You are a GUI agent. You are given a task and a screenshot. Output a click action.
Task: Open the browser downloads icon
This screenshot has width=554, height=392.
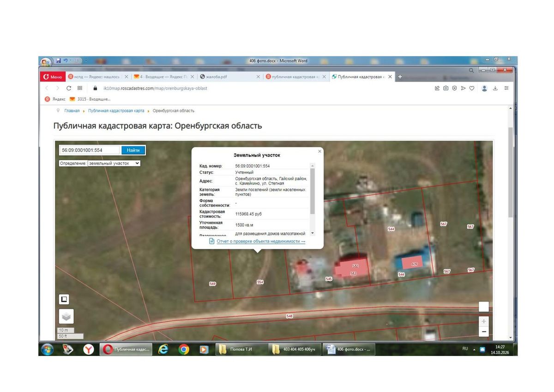495,88
